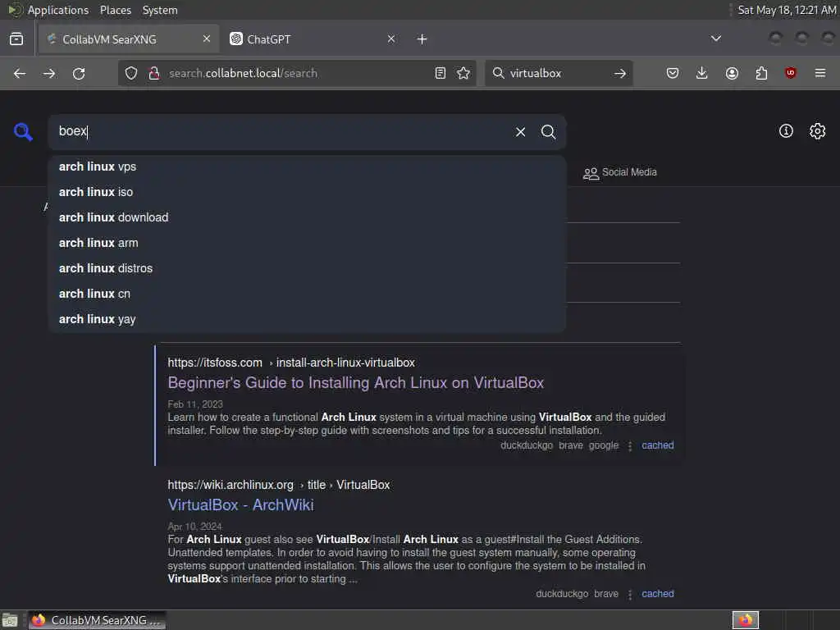Open cached copy of itsfoss result
The height and width of the screenshot is (630, 840).
657,445
